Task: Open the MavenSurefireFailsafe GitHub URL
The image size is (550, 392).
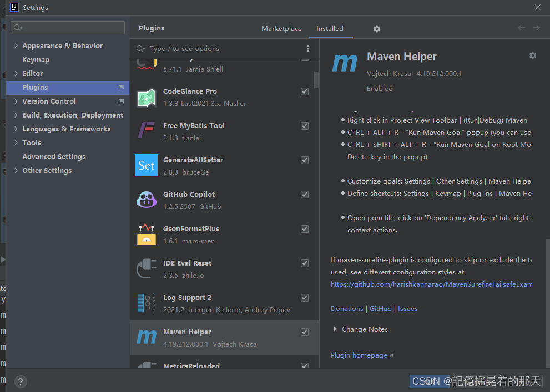Action: [x=431, y=284]
